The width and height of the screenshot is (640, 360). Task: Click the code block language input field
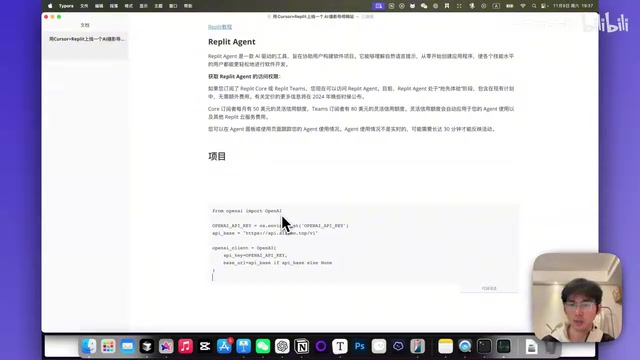489,288
